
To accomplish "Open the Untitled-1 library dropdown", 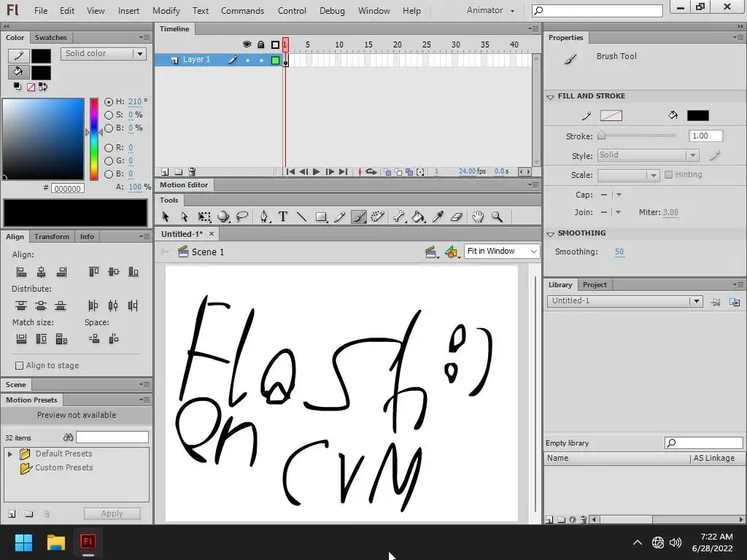I will [624, 301].
